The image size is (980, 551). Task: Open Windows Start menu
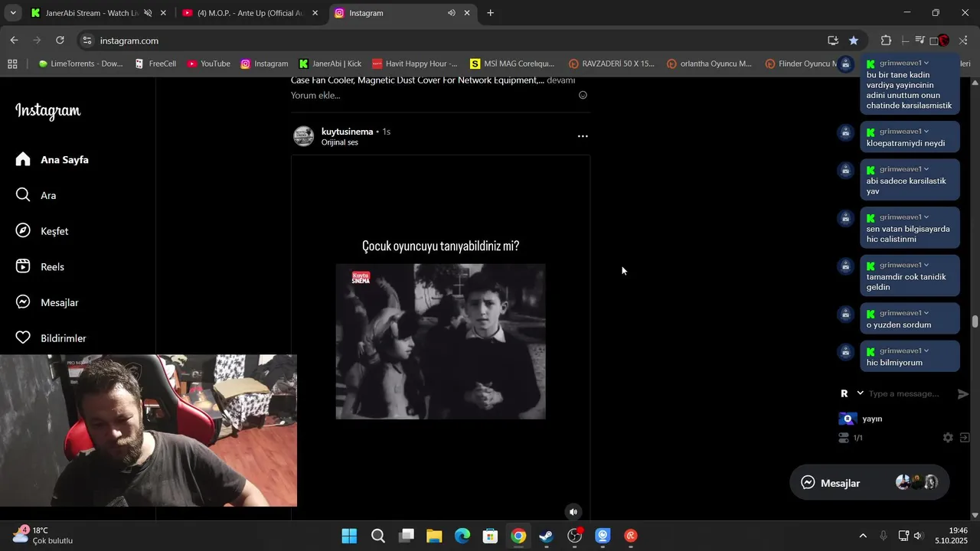[349, 536]
